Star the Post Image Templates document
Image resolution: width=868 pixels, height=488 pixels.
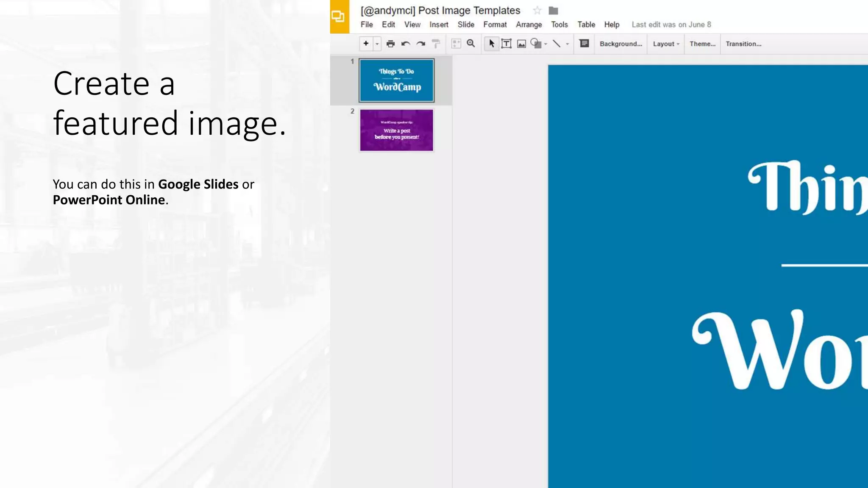(537, 10)
